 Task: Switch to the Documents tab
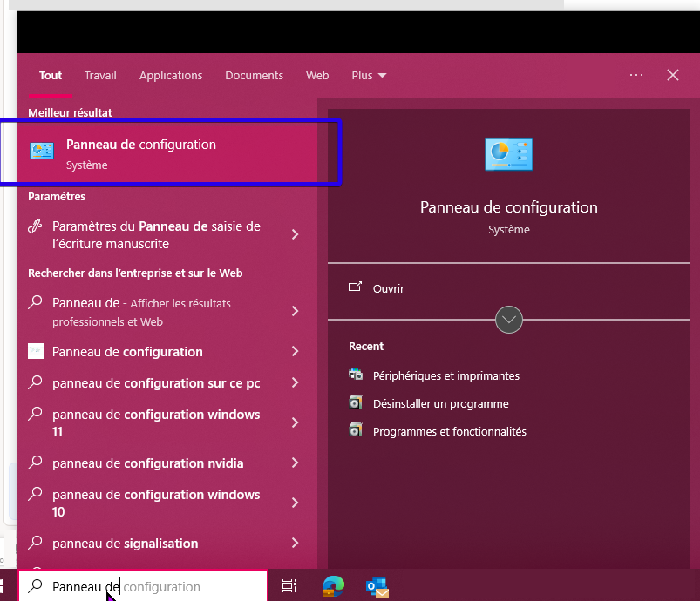tap(254, 76)
